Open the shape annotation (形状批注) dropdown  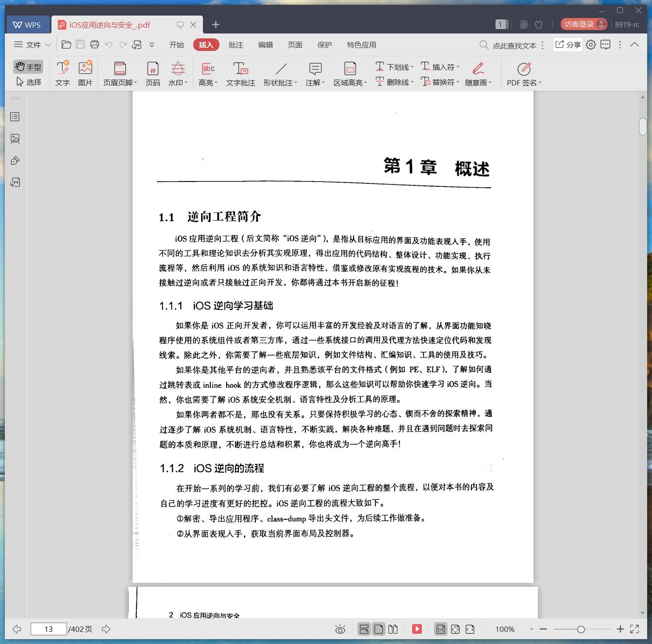280,74
